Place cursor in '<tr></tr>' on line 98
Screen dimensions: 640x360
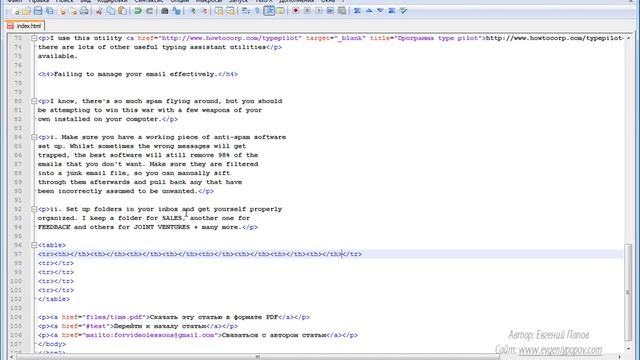coord(56,263)
